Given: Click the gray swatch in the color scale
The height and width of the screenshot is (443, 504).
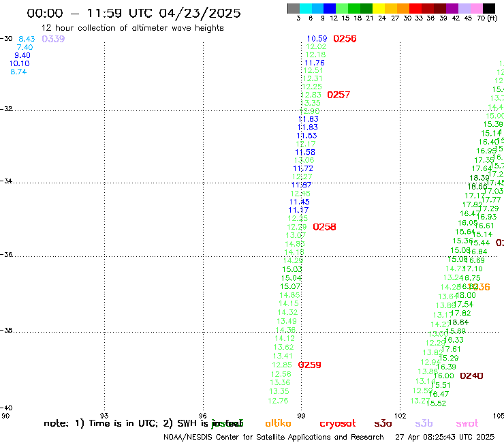Looking at the screenshot, I should [x=294, y=8].
